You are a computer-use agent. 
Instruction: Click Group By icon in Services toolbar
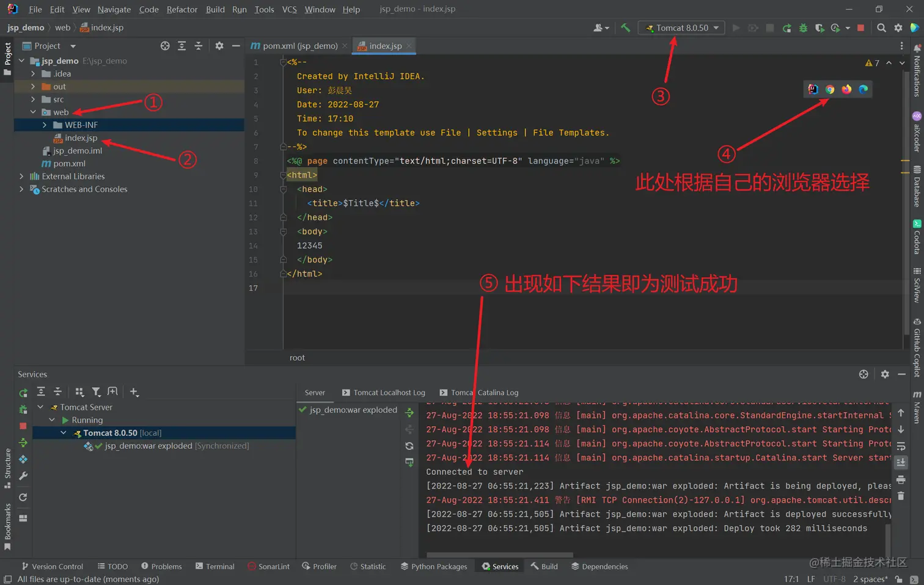point(79,392)
